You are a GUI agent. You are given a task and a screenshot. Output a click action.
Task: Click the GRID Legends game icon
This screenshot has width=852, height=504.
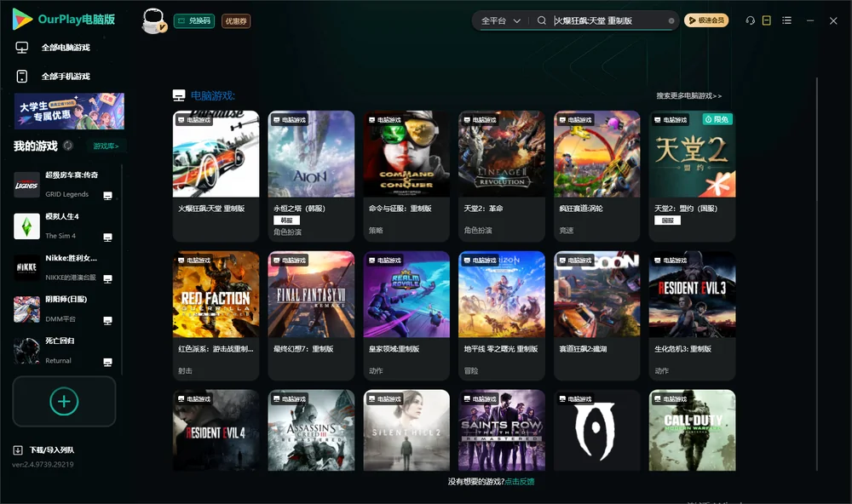pos(26,185)
